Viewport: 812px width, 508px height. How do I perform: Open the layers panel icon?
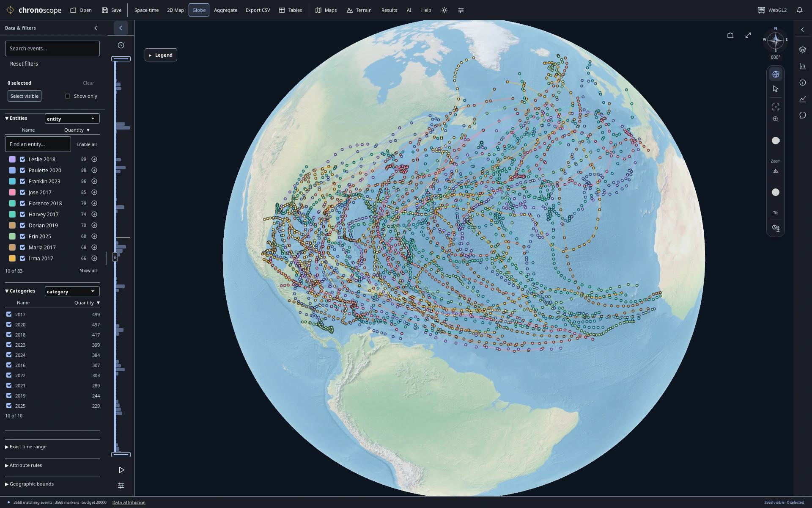(x=803, y=50)
